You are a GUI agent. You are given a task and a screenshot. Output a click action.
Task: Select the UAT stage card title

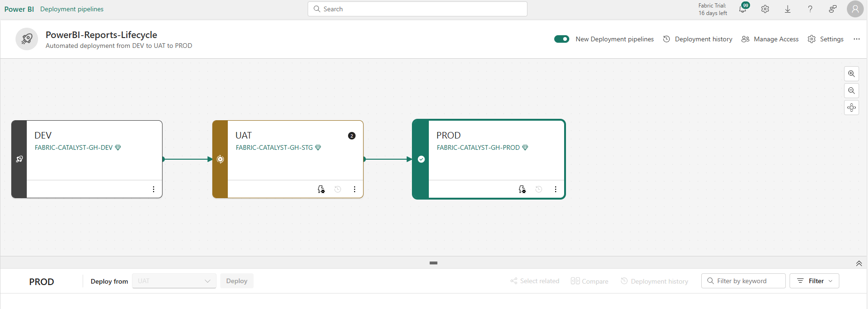point(244,135)
